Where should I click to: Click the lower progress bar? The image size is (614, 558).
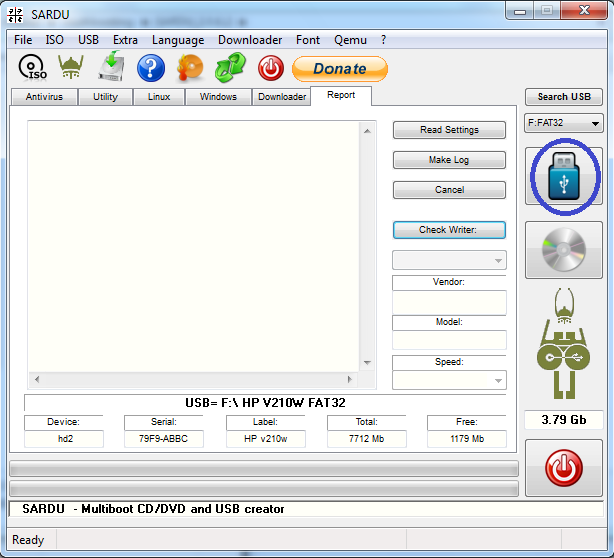(264, 489)
